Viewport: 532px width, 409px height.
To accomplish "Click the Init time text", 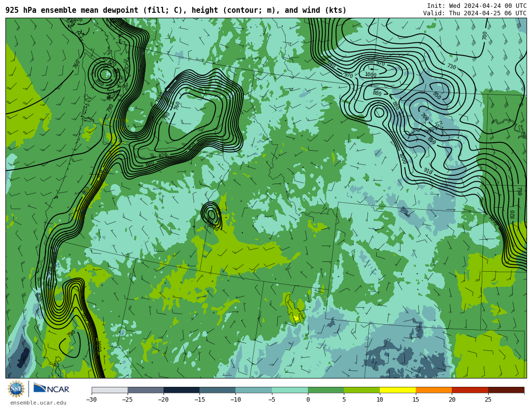I will 477,5.
